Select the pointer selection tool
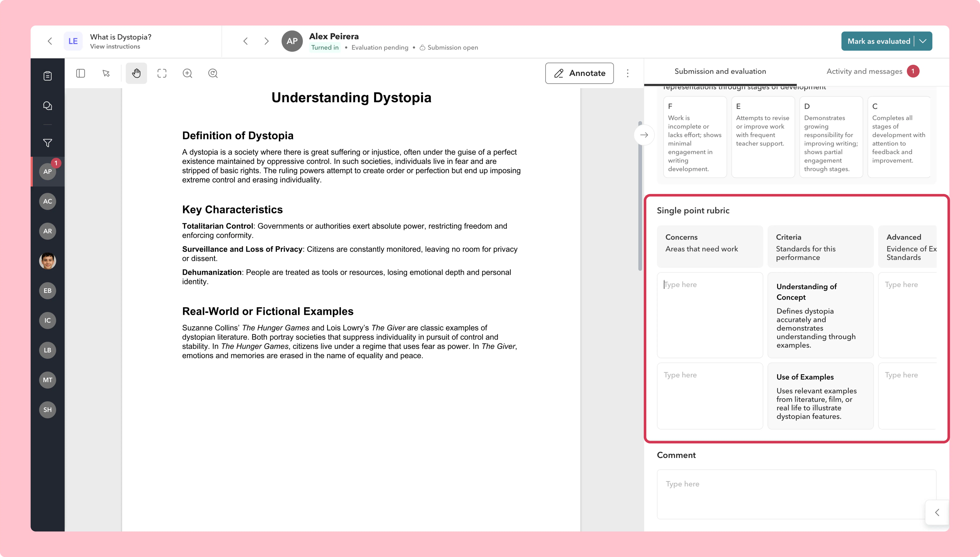Screen dimensions: 980x557 (x=106, y=73)
